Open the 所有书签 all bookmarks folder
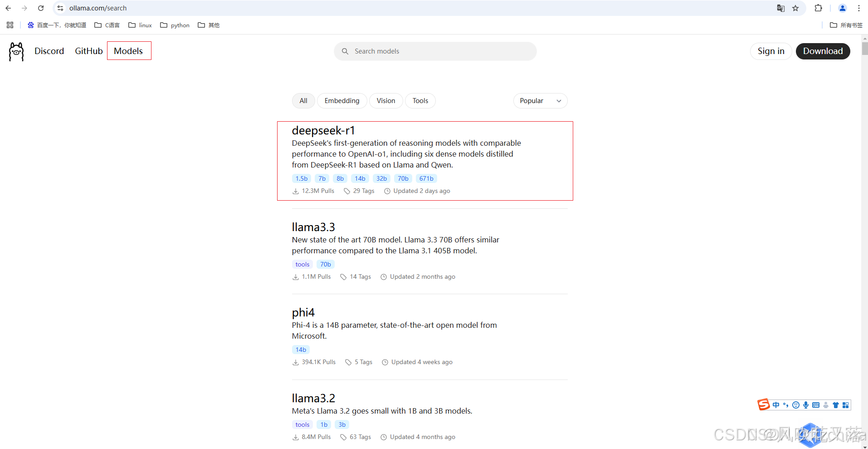Viewport: 868px width, 449px height. coord(846,25)
